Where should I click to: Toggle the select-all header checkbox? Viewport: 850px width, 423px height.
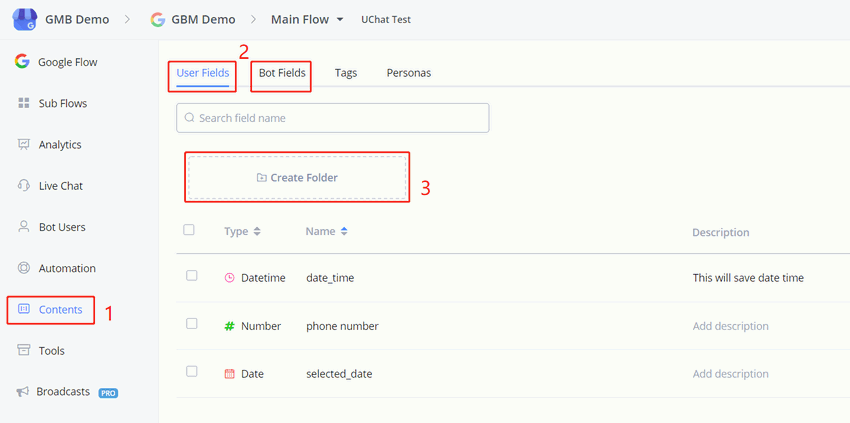(x=189, y=230)
